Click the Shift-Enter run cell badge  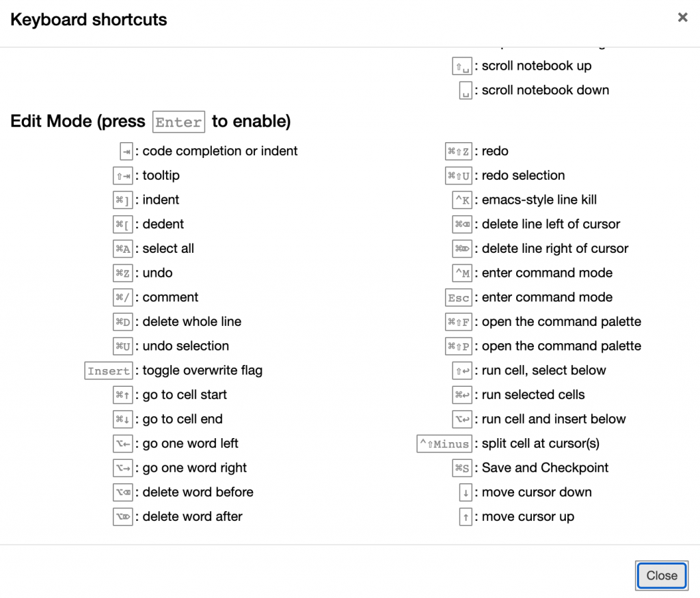(x=463, y=370)
